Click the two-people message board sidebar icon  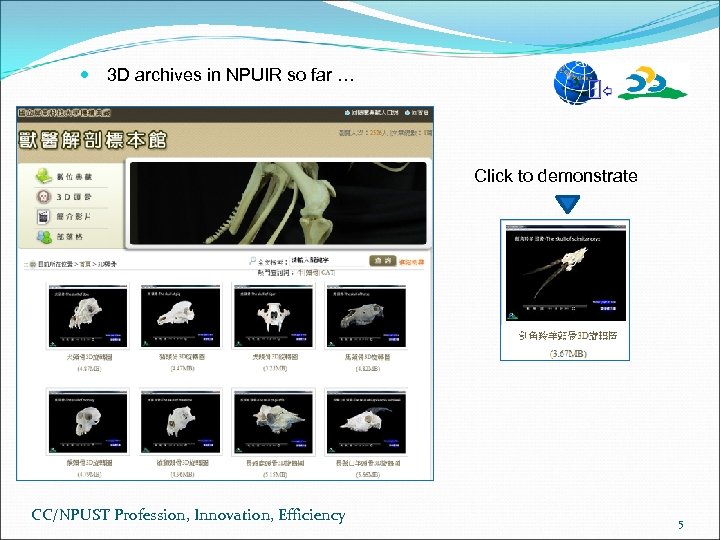(x=44, y=237)
